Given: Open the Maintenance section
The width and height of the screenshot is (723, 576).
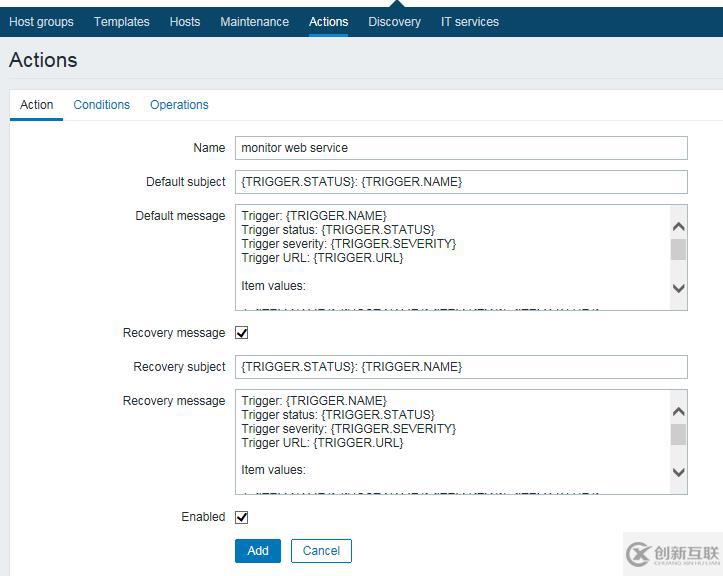Looking at the screenshot, I should click(255, 22).
